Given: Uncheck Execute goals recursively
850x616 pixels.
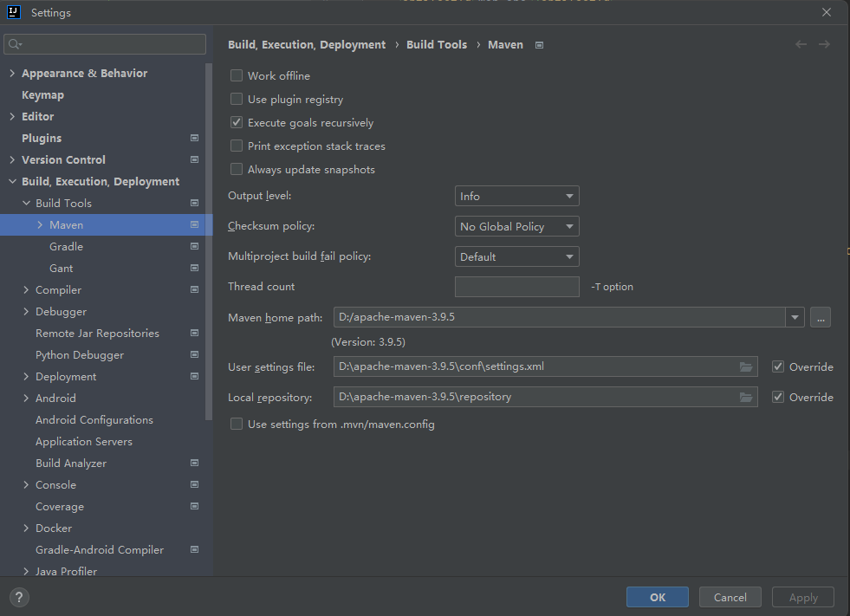Looking at the screenshot, I should tap(237, 122).
